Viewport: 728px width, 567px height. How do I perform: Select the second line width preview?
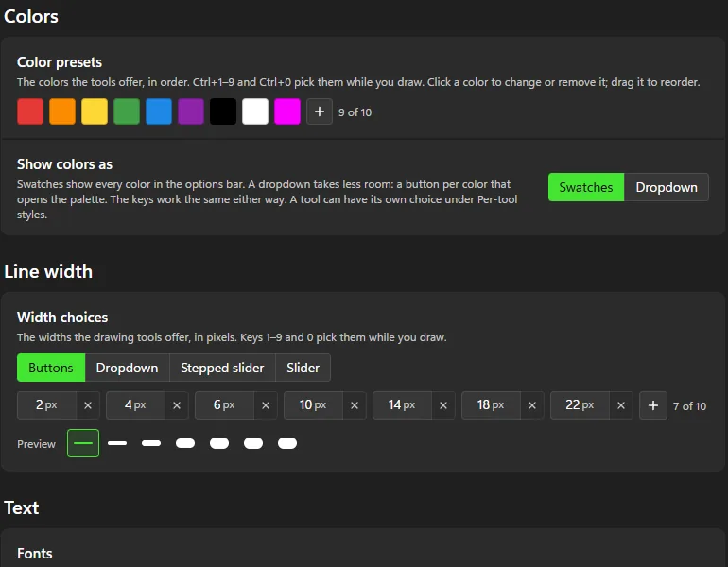117,443
